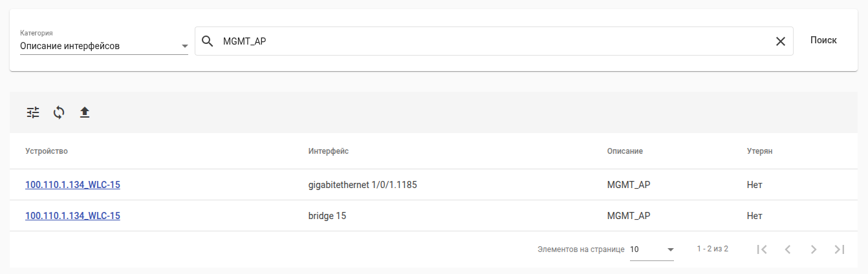Click the search magnifier icon
The height and width of the screenshot is (274, 868).
click(208, 41)
